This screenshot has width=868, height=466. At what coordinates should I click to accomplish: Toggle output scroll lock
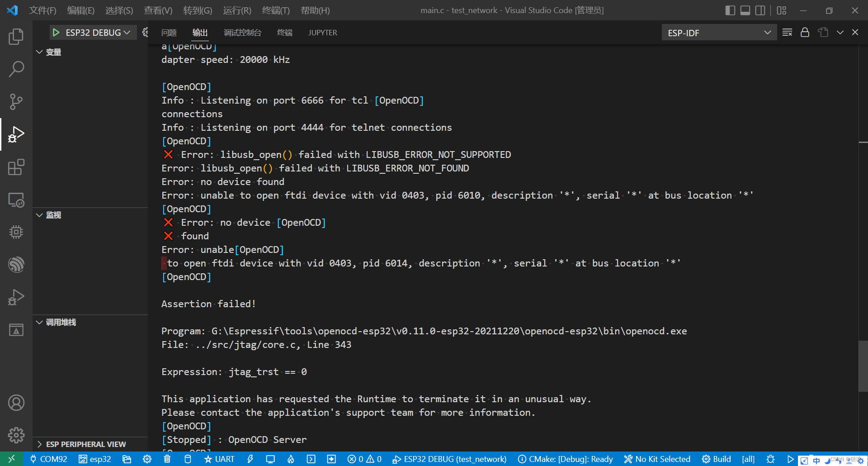coord(805,33)
